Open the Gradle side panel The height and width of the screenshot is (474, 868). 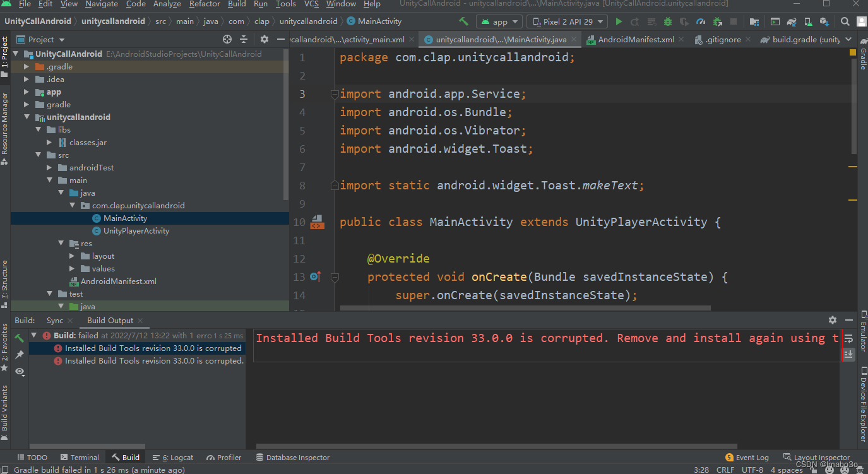pos(862,54)
